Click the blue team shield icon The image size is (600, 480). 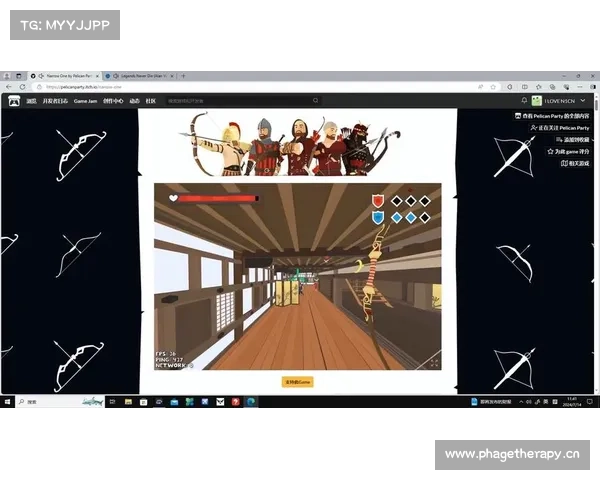pyautogui.click(x=378, y=217)
